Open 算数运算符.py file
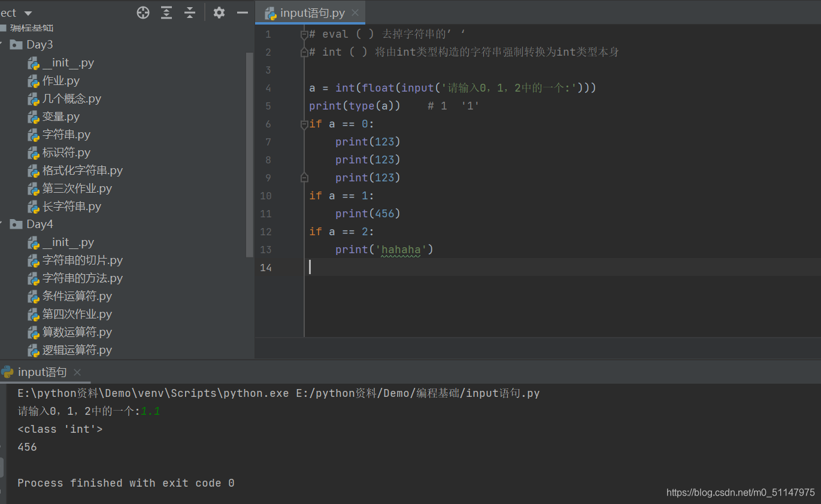This screenshot has width=821, height=504. coord(77,332)
